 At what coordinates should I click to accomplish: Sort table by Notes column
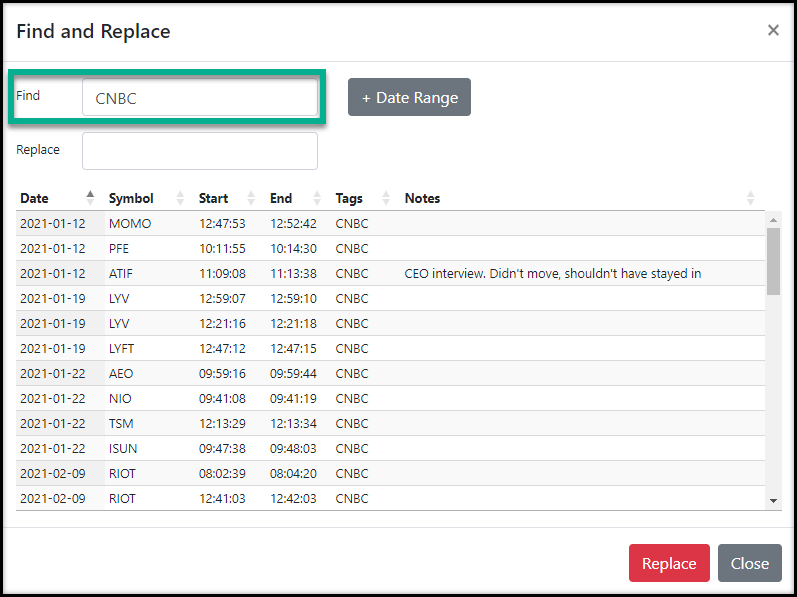pos(422,198)
